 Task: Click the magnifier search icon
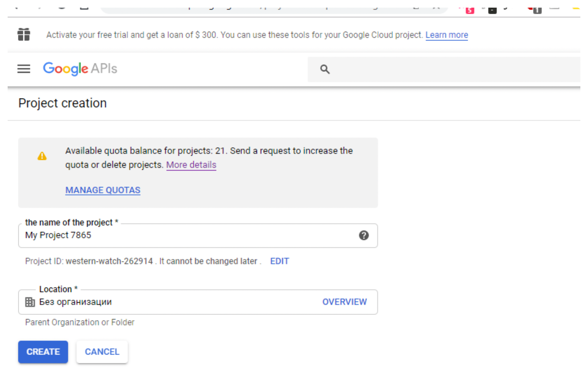325,69
